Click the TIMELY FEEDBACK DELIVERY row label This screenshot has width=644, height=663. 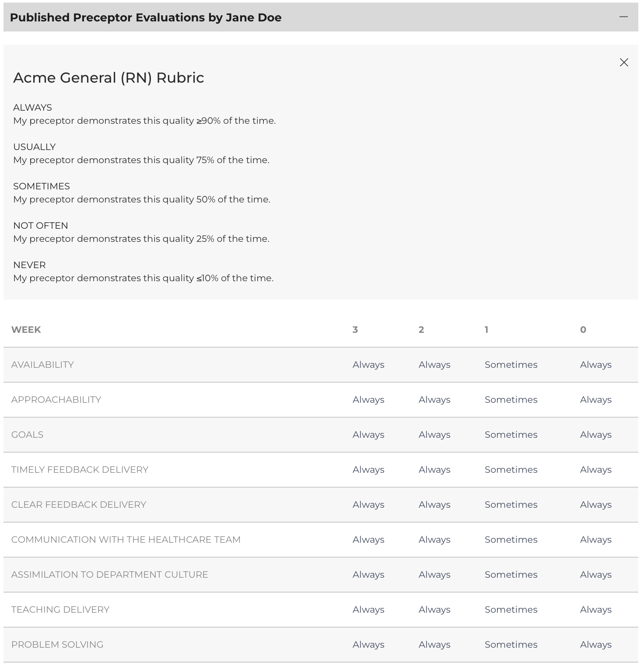click(x=80, y=470)
